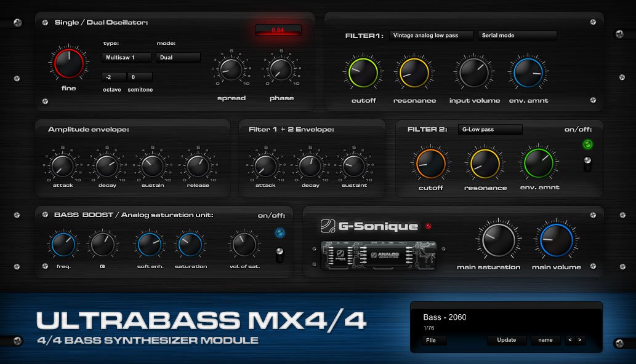Click the preset name button

click(x=545, y=340)
